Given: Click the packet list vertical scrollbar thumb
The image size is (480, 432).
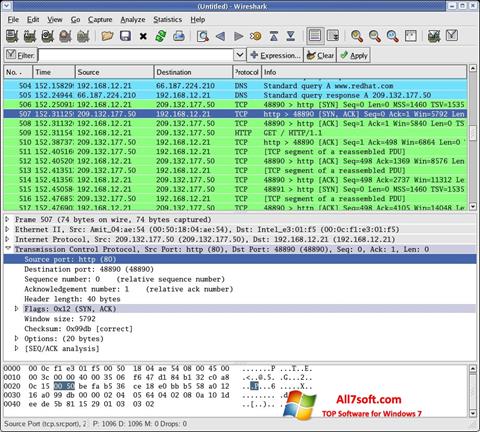Looking at the screenshot, I should pyautogui.click(x=473, y=133).
